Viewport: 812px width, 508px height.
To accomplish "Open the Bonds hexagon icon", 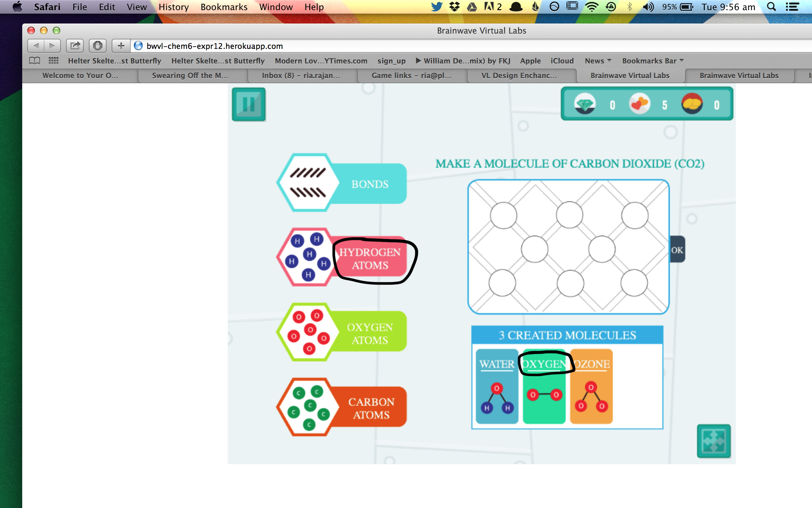I will pyautogui.click(x=308, y=183).
